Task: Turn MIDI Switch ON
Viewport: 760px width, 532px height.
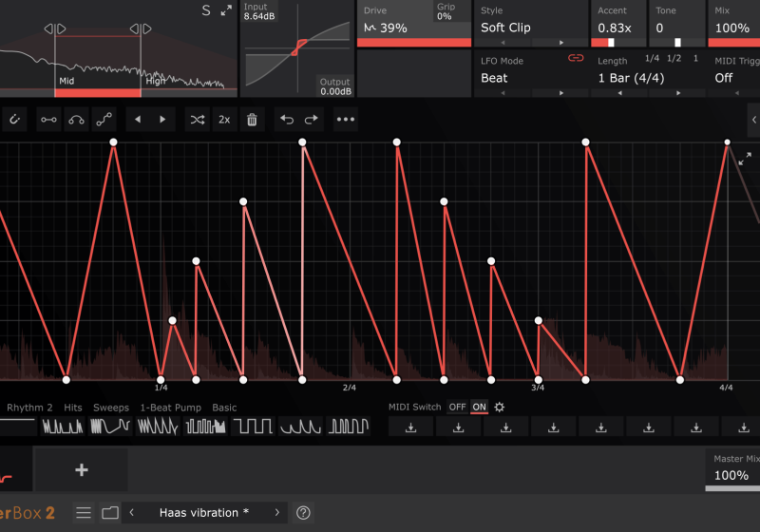Action: pos(479,408)
